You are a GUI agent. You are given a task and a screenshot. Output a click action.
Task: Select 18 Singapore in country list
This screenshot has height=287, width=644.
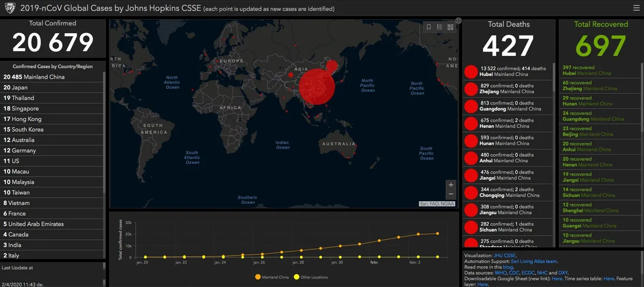click(52, 108)
